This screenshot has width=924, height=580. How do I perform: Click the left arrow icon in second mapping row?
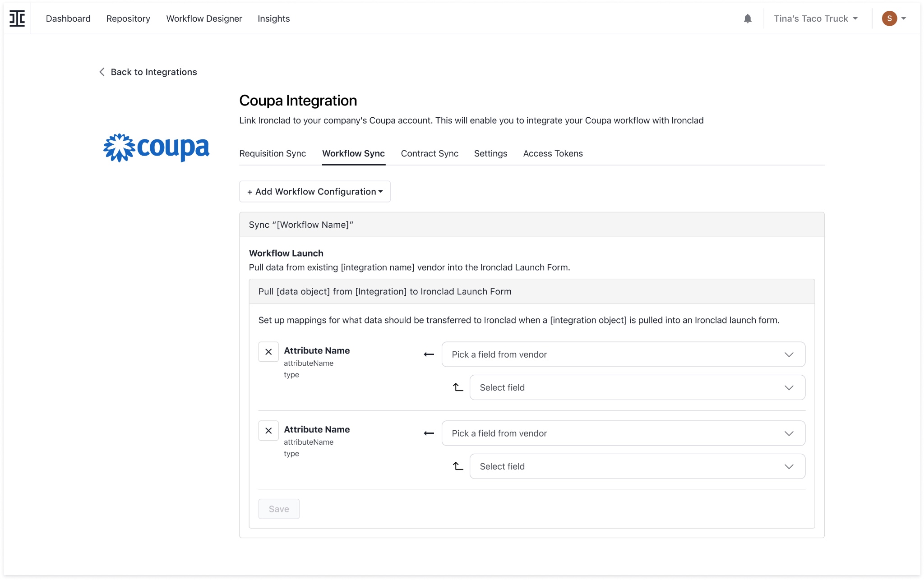pos(429,433)
